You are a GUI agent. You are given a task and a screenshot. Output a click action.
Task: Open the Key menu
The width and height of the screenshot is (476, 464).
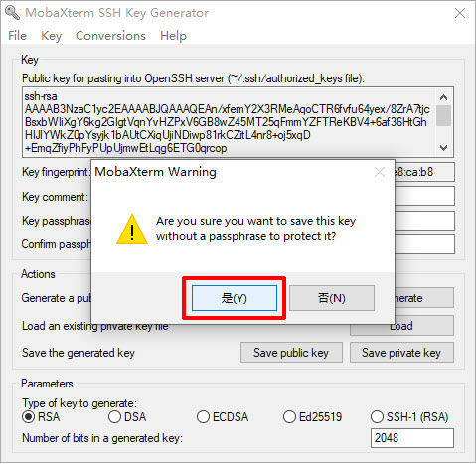tap(52, 36)
